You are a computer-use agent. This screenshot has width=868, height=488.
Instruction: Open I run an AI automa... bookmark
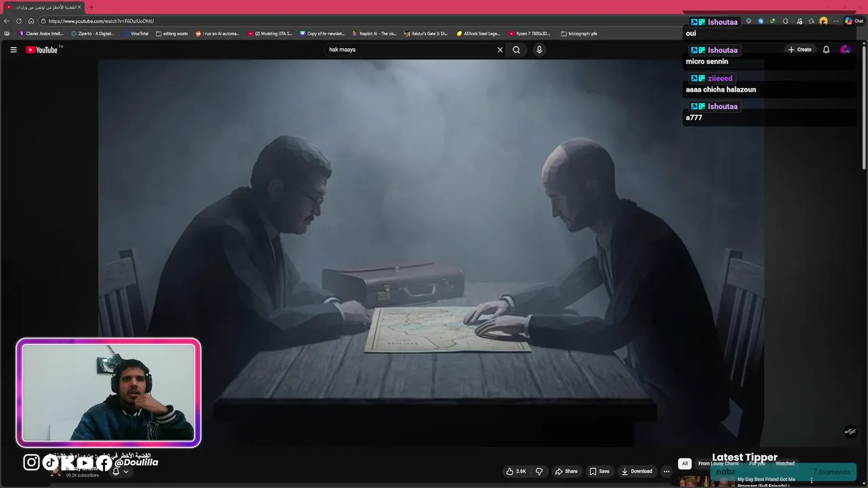218,33
